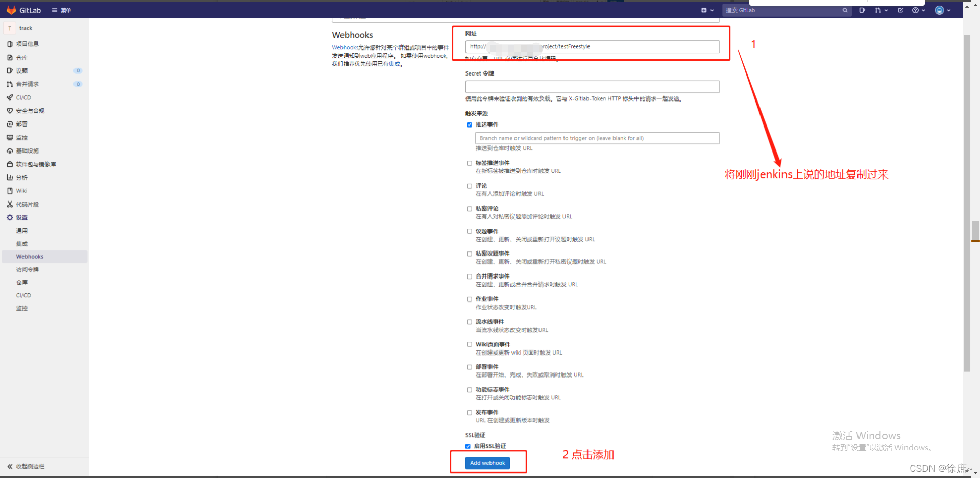The height and width of the screenshot is (478, 980).
Task: Enable the 标签推送事件 checkbox
Action: [x=470, y=163]
